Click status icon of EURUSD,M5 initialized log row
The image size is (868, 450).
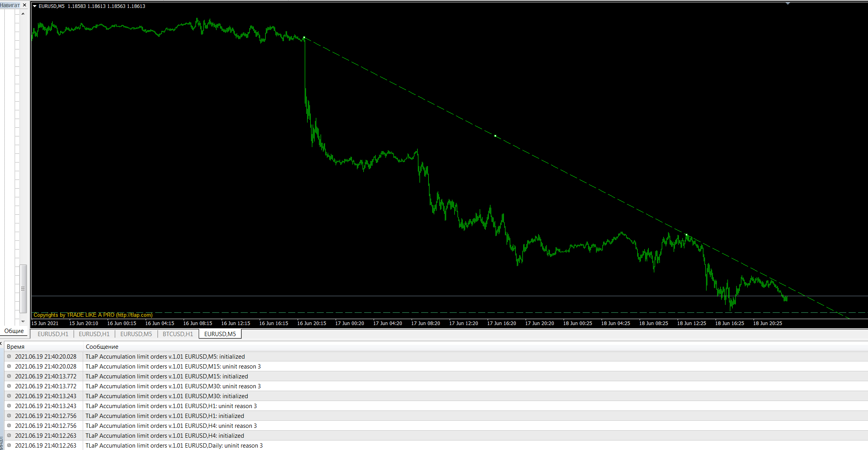(9, 356)
